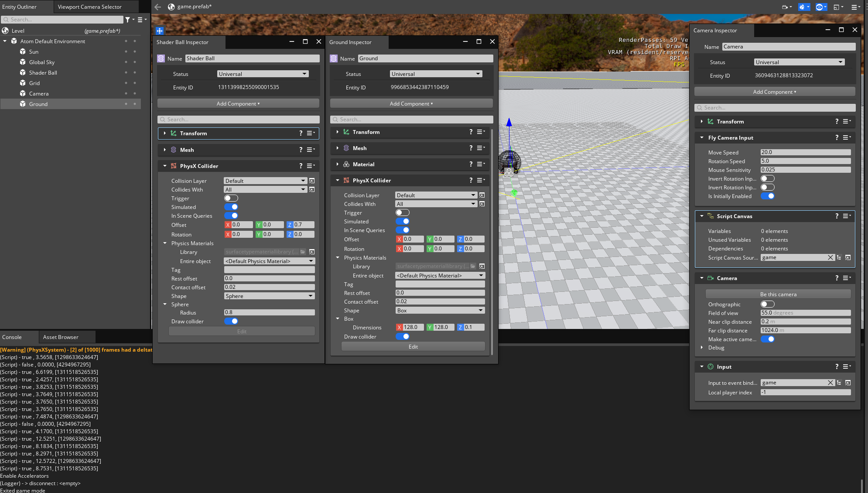
Task: Collapse the Fly Camera Input section
Action: [701, 137]
